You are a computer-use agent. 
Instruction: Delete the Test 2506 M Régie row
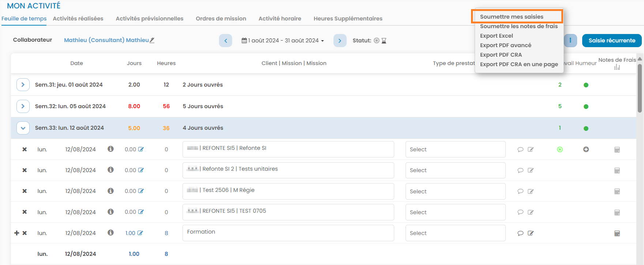(x=25, y=191)
